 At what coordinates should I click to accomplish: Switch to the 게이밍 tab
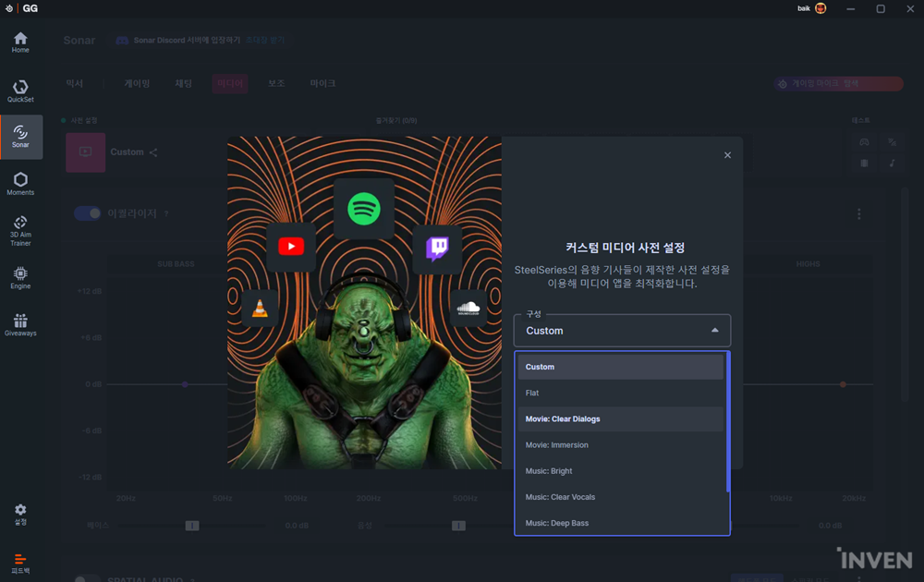[137, 84]
